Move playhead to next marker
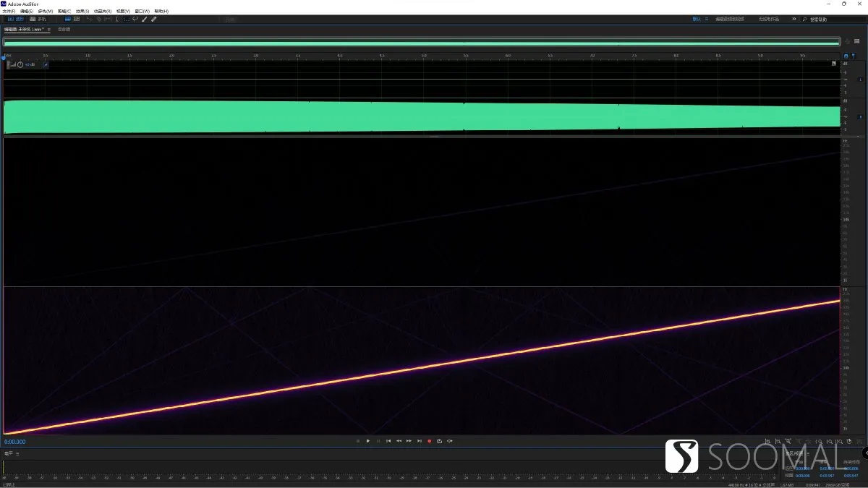The height and width of the screenshot is (488, 868). [420, 441]
